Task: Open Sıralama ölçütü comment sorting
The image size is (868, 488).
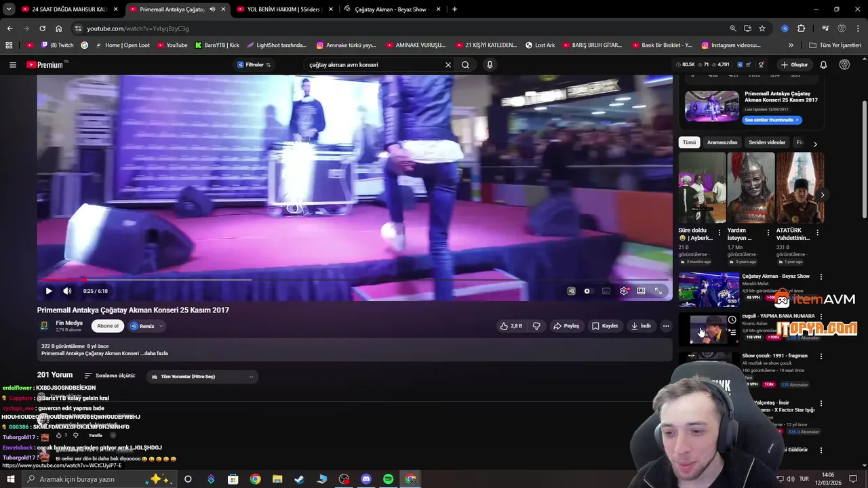Action: 110,375
